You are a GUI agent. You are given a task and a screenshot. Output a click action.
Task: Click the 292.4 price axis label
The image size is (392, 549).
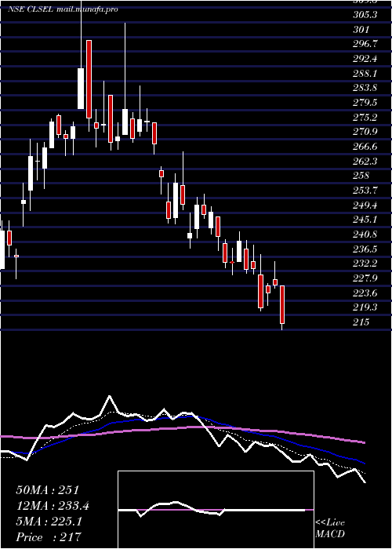pos(366,59)
